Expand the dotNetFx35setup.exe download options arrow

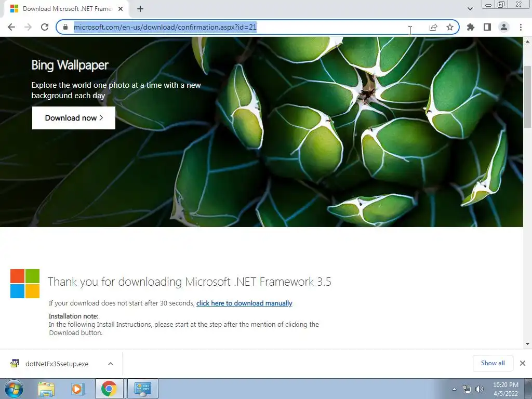(x=111, y=364)
